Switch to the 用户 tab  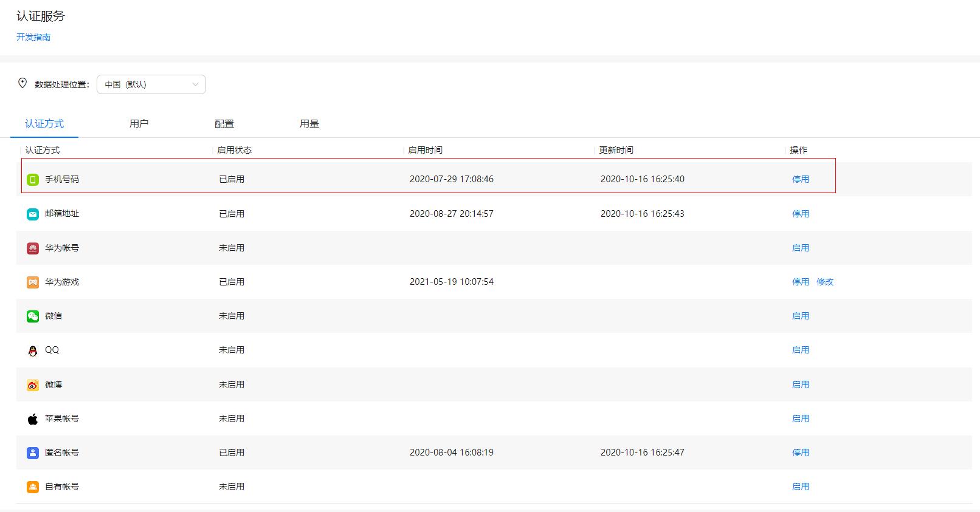[x=139, y=124]
